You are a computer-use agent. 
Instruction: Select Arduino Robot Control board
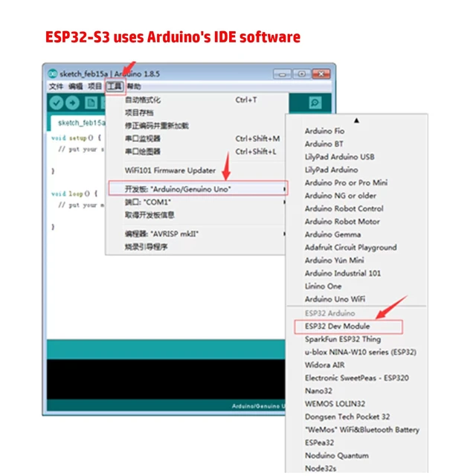pyautogui.click(x=357, y=208)
